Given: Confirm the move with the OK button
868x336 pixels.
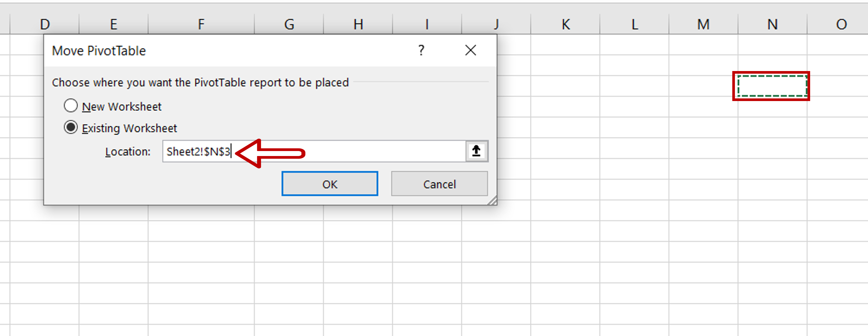Looking at the screenshot, I should point(330,184).
